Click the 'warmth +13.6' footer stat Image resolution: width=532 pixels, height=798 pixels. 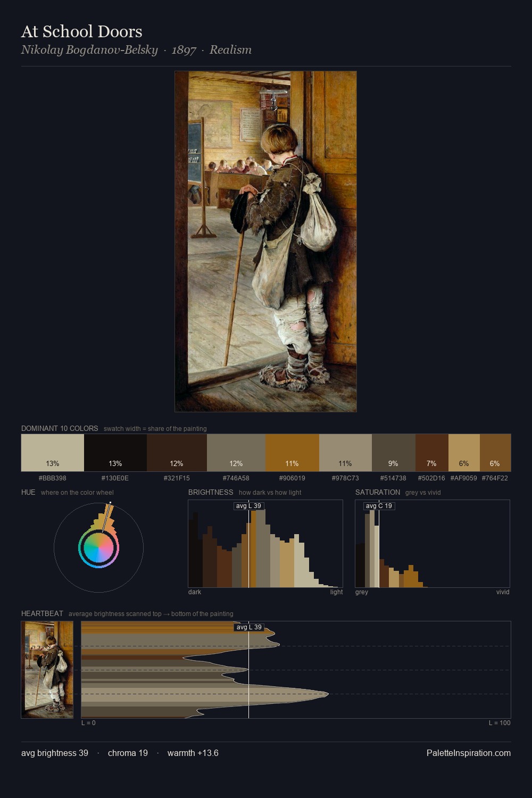click(193, 753)
